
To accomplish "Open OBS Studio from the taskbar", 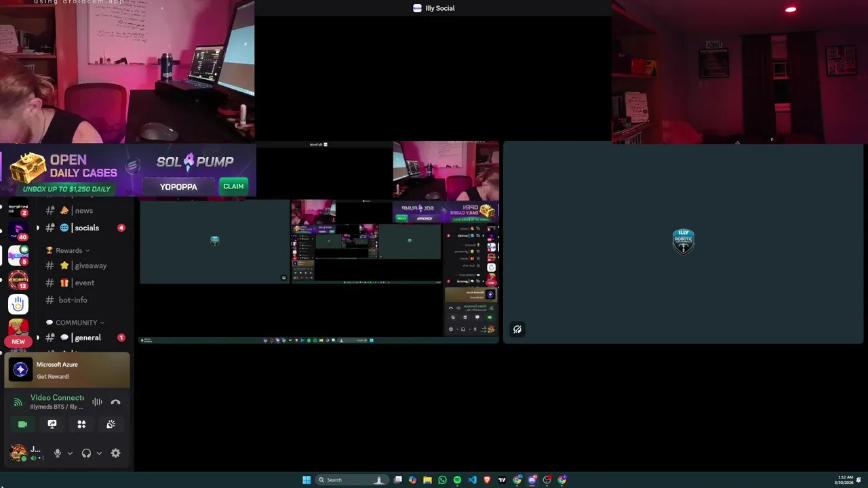I will coord(547,480).
